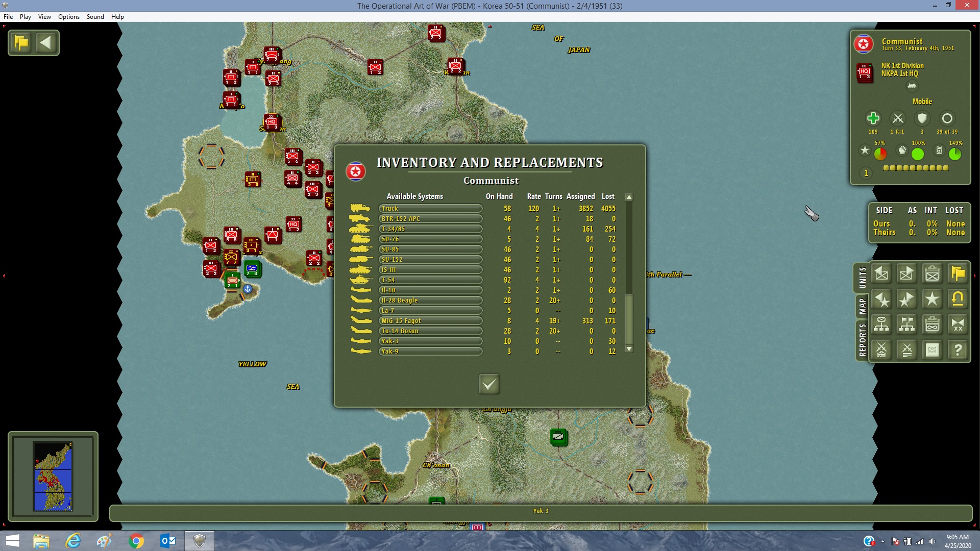Image resolution: width=980 pixels, height=551 pixels.
Task: Click the fist readiness icon
Action: 902,151
